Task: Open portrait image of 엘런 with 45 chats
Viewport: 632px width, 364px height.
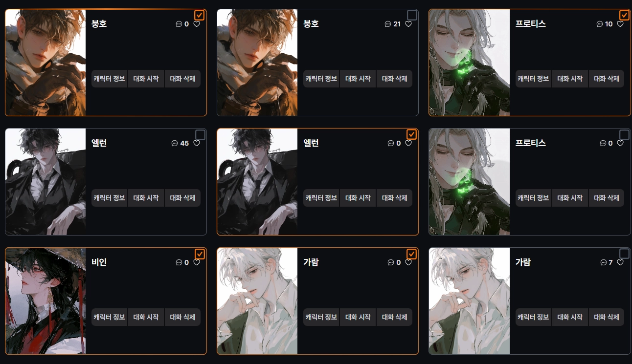Action: (x=45, y=182)
